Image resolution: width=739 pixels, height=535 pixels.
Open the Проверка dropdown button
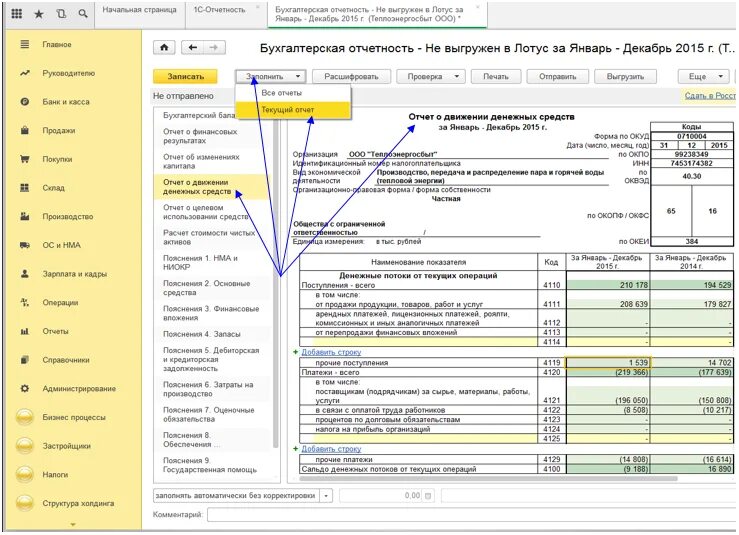coord(431,76)
